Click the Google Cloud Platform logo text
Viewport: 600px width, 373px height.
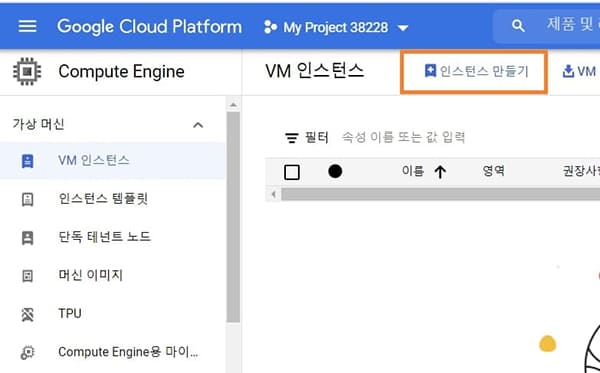150,27
